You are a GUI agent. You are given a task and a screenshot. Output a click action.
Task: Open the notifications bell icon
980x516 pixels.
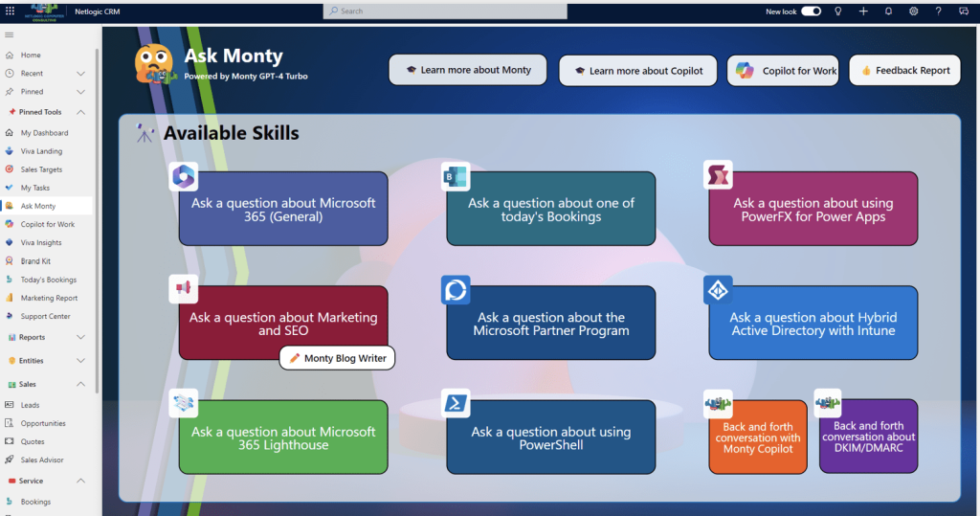point(888,11)
